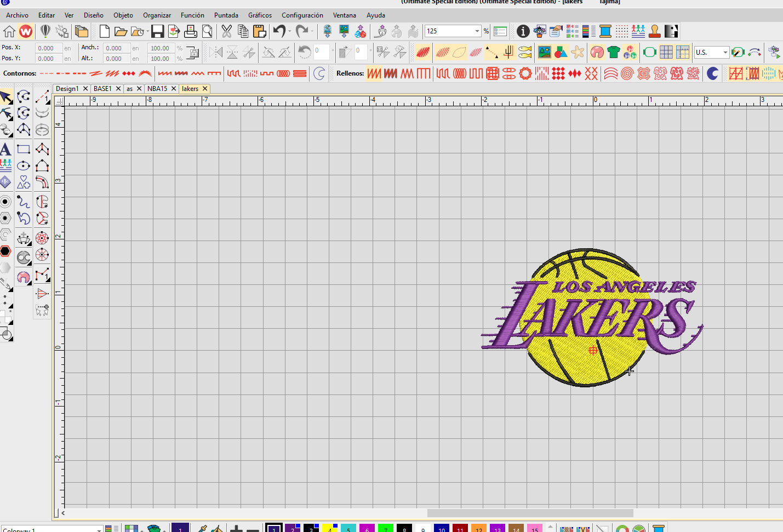This screenshot has width=783, height=532.
Task: Toggle the show bitmap image button
Action: coord(544,52)
